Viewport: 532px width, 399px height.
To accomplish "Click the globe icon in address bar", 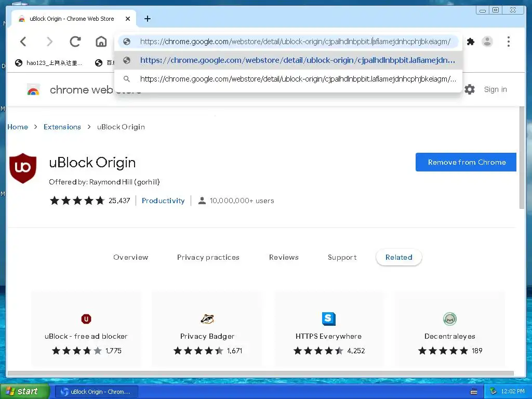I will click(x=127, y=42).
